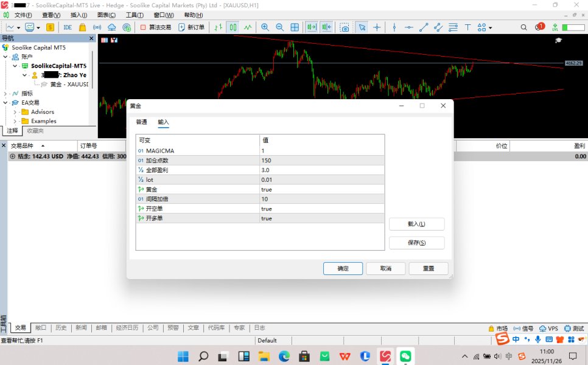Open the 插入(I) menu
Screen dimensions: 588x365
click(79, 15)
